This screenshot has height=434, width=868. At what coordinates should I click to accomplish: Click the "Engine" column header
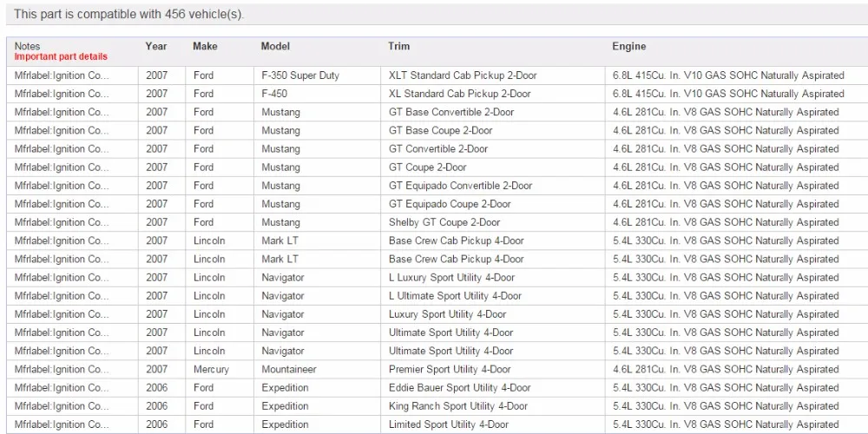[628, 47]
